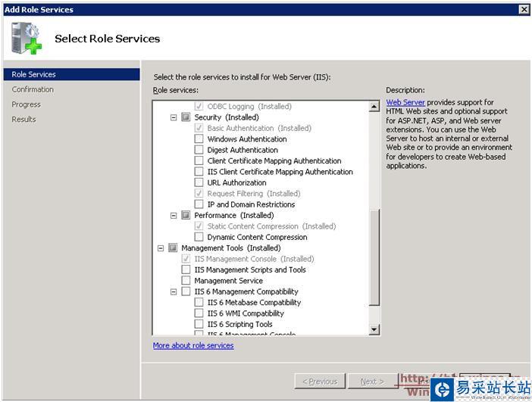
Task: Click the Next button
Action: coord(373,382)
